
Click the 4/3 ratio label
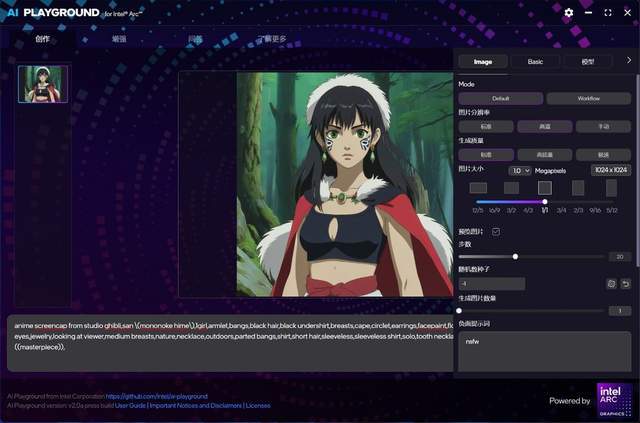(528, 210)
